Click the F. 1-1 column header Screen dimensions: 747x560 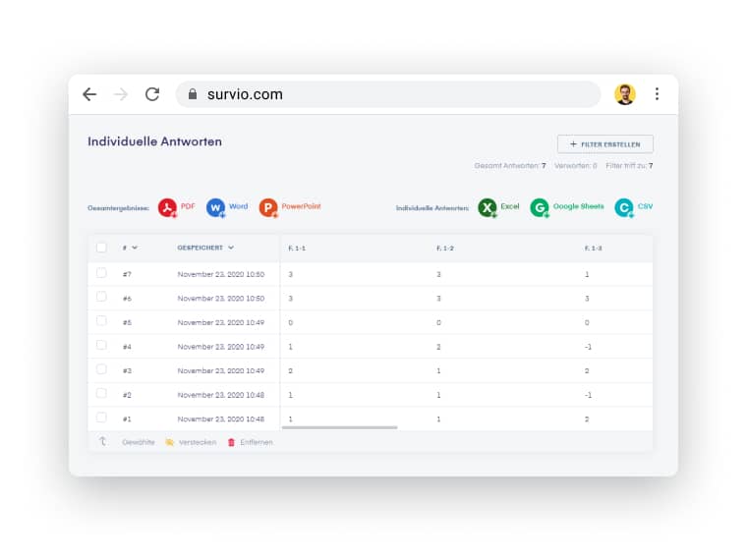297,249
